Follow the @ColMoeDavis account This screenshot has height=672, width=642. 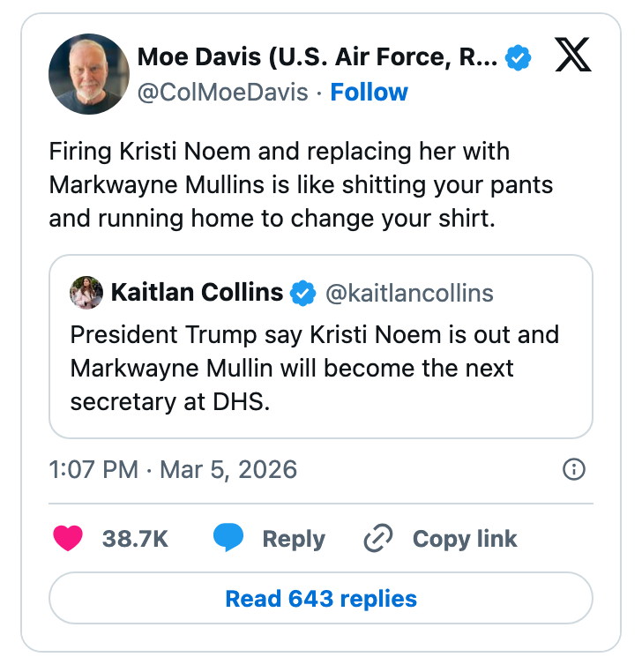369,92
